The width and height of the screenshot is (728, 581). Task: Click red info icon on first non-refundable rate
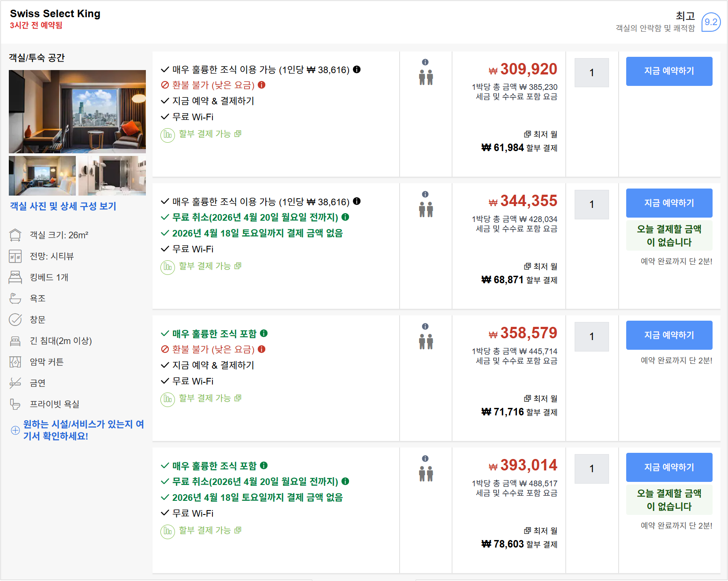(262, 85)
